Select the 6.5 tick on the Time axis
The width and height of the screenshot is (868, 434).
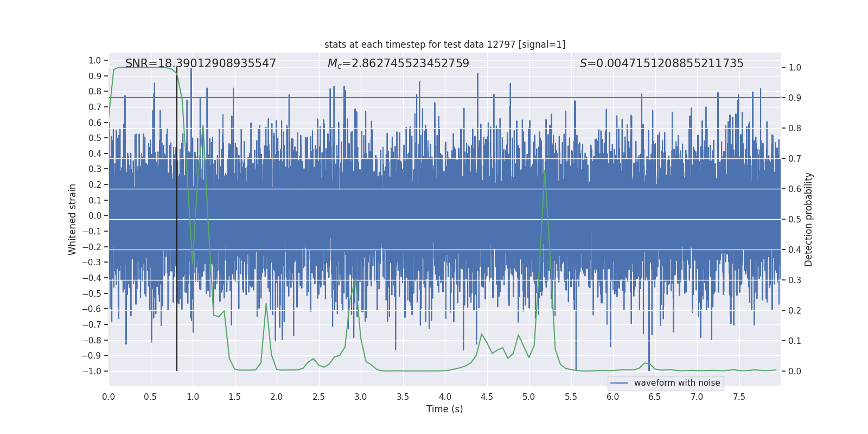click(x=655, y=397)
